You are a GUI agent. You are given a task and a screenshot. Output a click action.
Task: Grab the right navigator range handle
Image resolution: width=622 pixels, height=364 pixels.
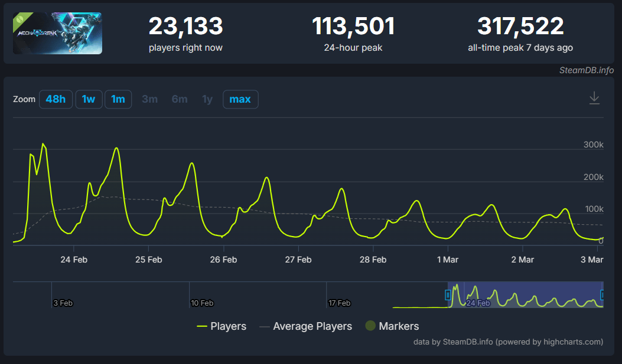click(x=602, y=295)
